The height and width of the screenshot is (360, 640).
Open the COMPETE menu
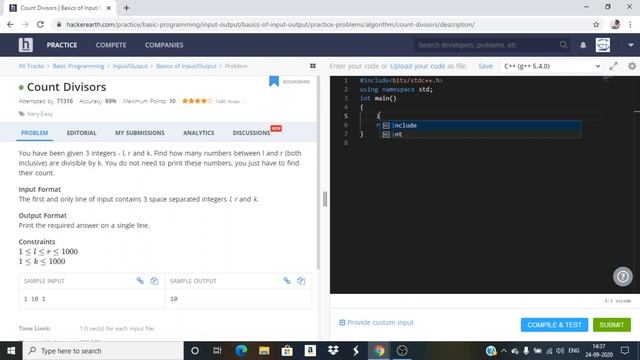pos(111,45)
